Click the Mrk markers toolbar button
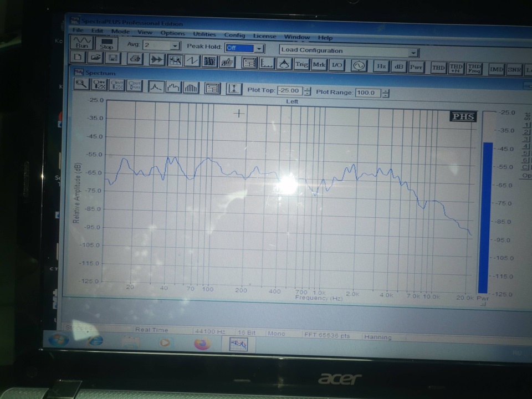Viewport: 532px width, 399px height. tap(319, 64)
